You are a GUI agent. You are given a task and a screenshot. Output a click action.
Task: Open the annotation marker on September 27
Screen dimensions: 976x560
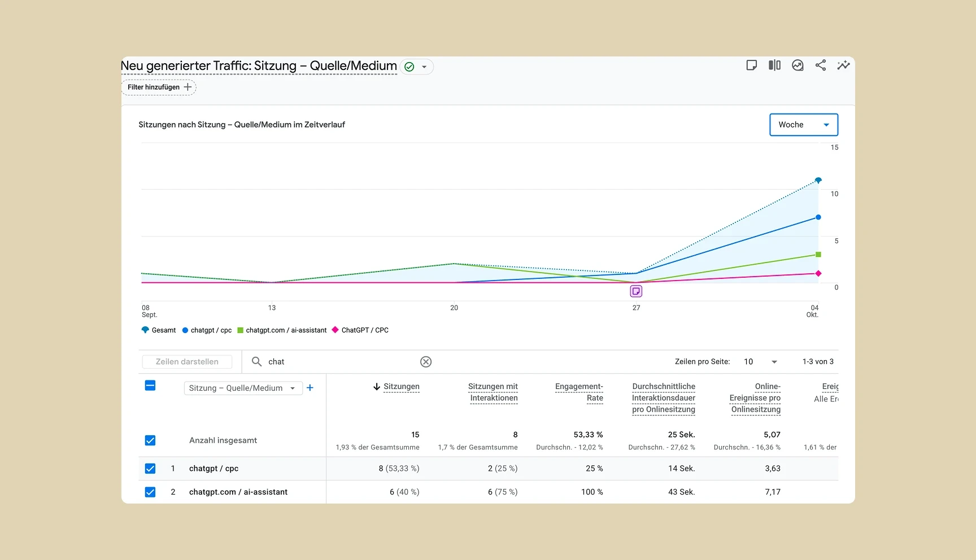[x=636, y=291]
